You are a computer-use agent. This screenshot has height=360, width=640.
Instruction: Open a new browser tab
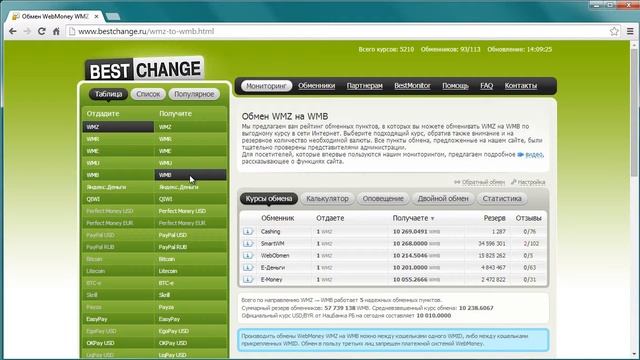113,16
